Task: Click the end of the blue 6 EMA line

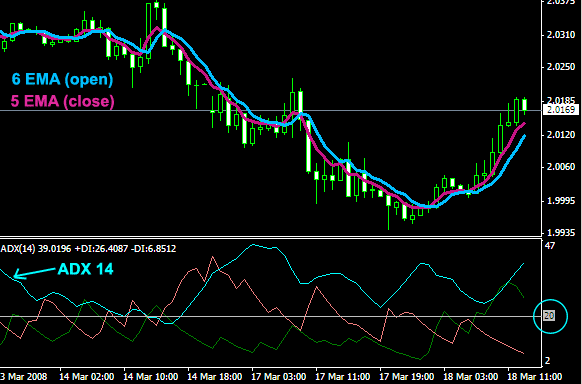Action: (x=524, y=137)
